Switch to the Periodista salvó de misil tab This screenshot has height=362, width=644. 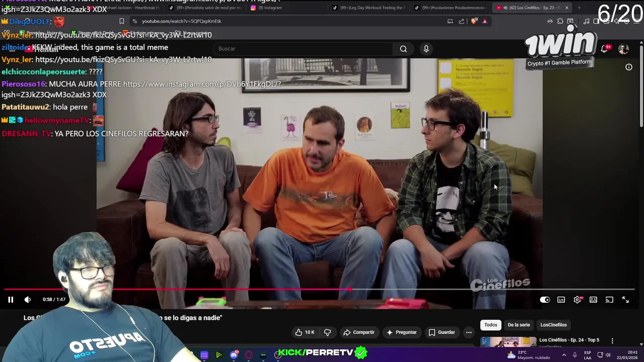[205, 8]
